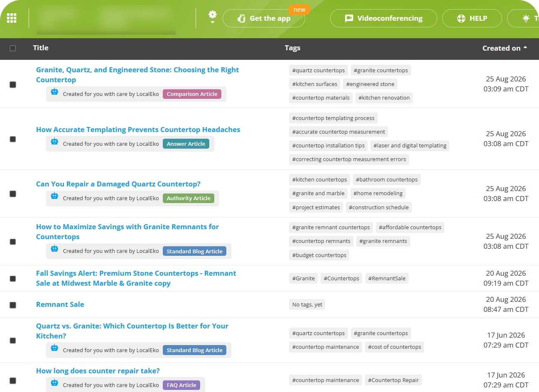539x392 pixels.
Task: Click the #engineered stone tag
Action: [x=370, y=84]
